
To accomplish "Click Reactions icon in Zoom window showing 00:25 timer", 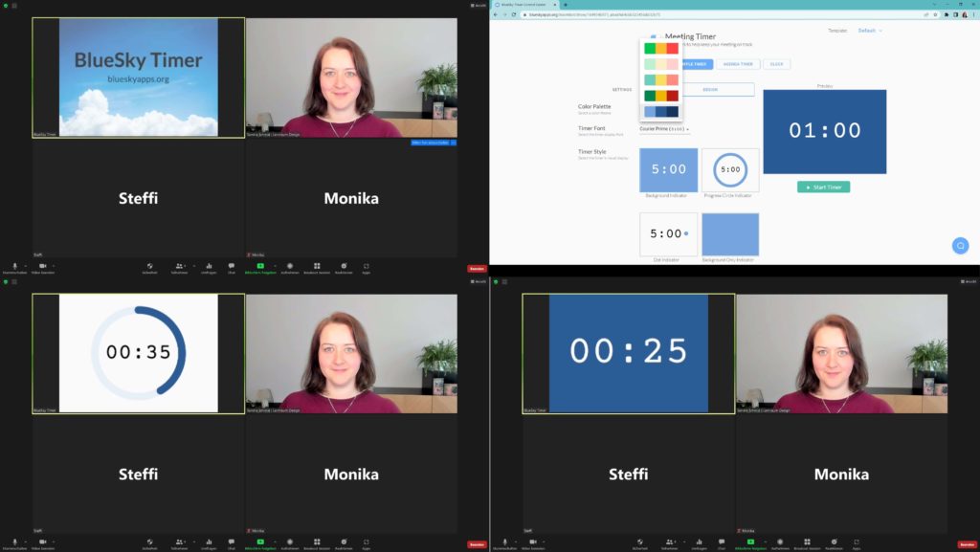I will pyautogui.click(x=834, y=541).
